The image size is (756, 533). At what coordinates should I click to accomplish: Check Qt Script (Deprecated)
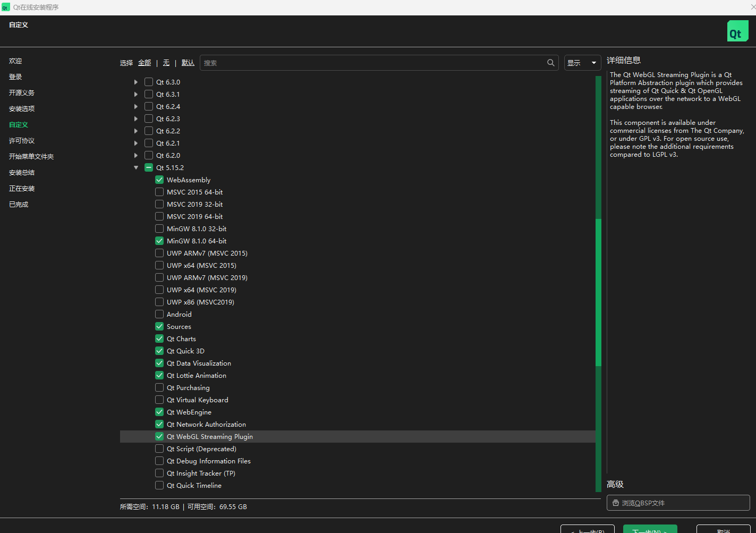tap(159, 449)
